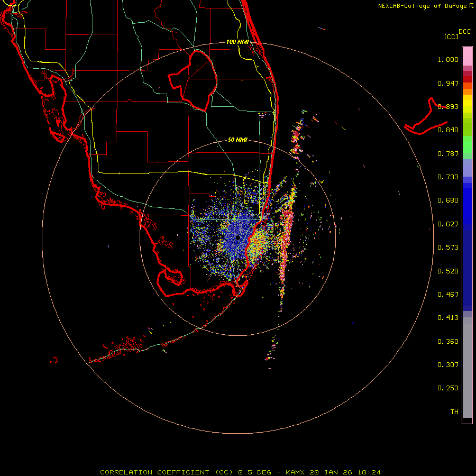The height and width of the screenshot is (476, 476).
Task: Click the [CC] units label
Action: coord(451,36)
